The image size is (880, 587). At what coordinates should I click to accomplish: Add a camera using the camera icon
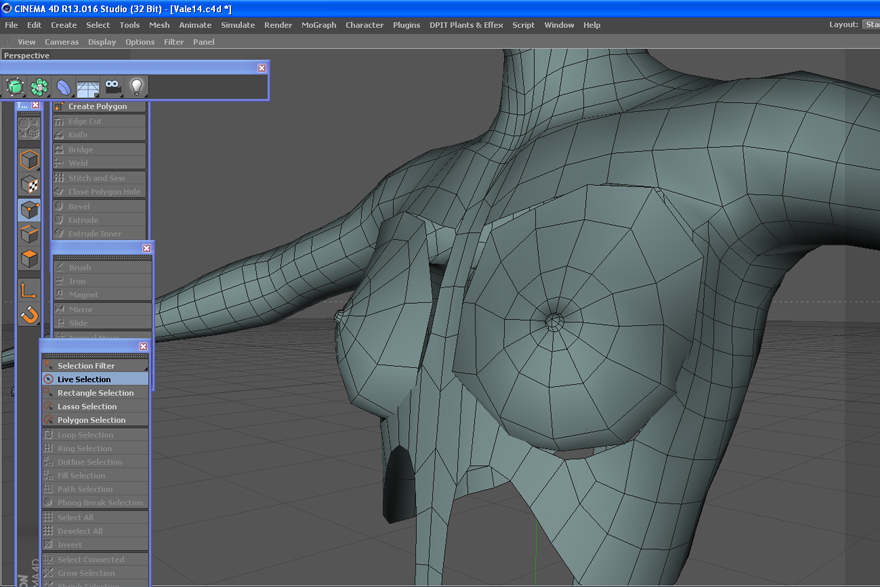tap(113, 87)
